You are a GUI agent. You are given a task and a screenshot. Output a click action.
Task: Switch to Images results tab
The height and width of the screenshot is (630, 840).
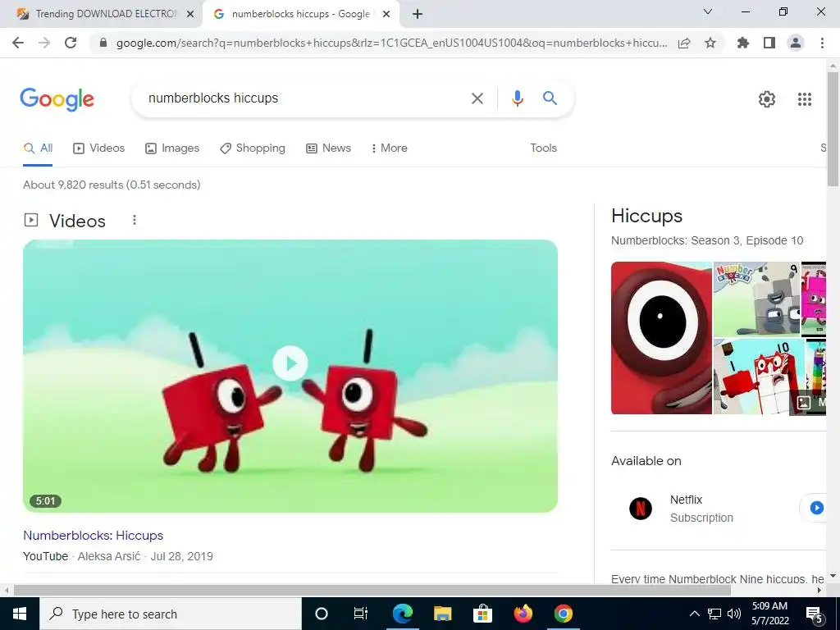pos(172,148)
